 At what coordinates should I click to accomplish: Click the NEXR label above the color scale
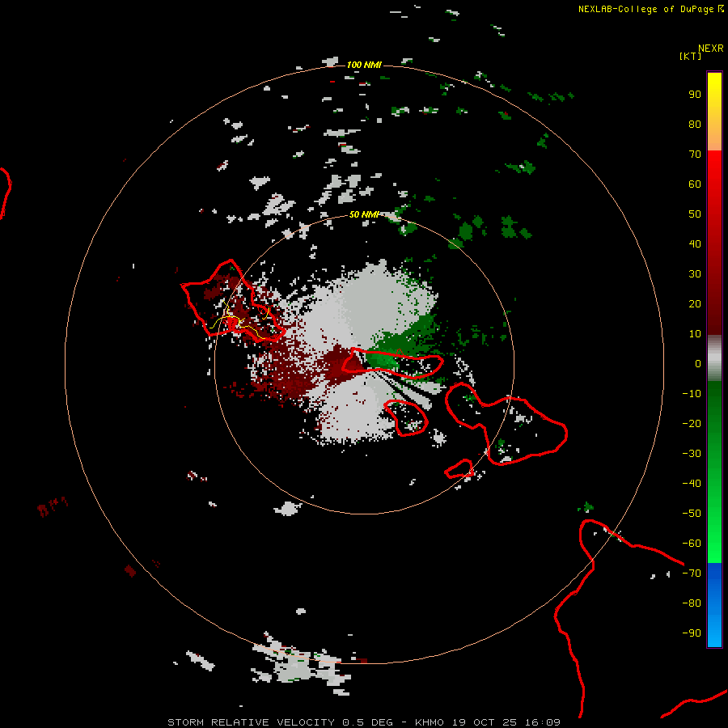tap(711, 49)
